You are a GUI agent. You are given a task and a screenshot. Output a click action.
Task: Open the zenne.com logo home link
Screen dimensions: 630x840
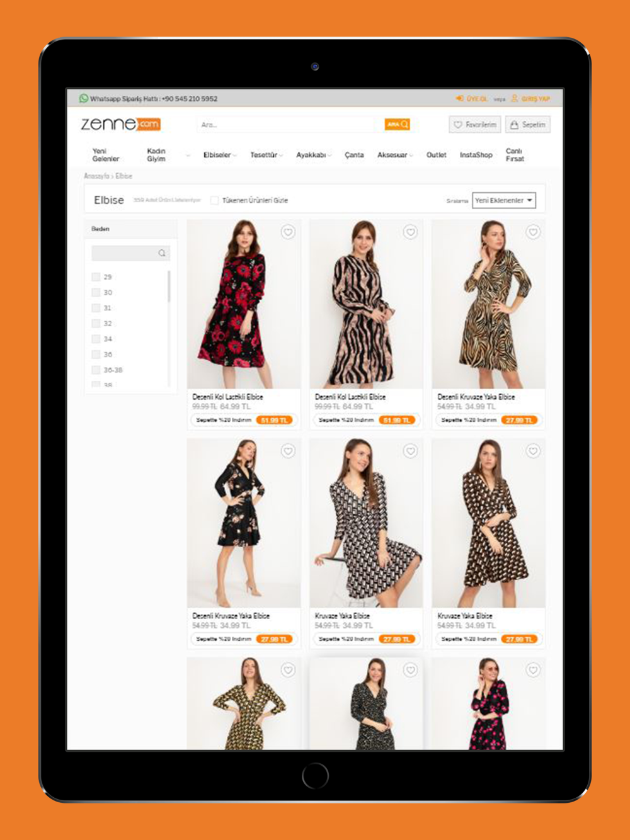120,124
